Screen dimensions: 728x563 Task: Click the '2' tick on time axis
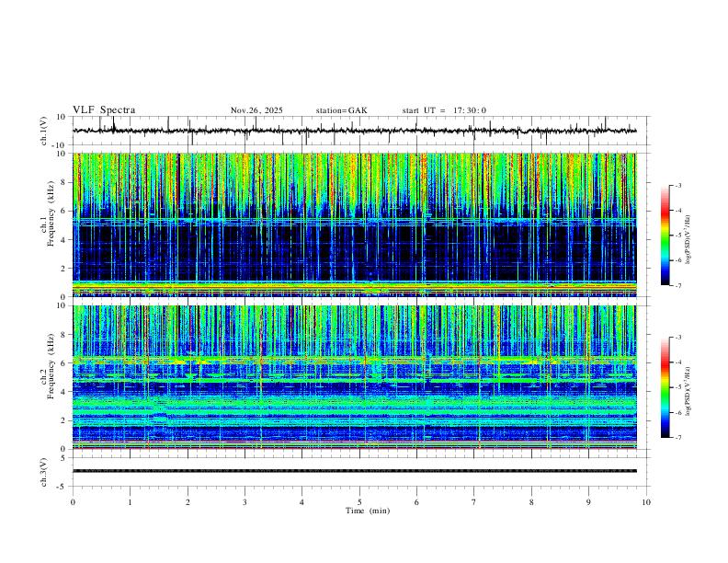(x=188, y=502)
